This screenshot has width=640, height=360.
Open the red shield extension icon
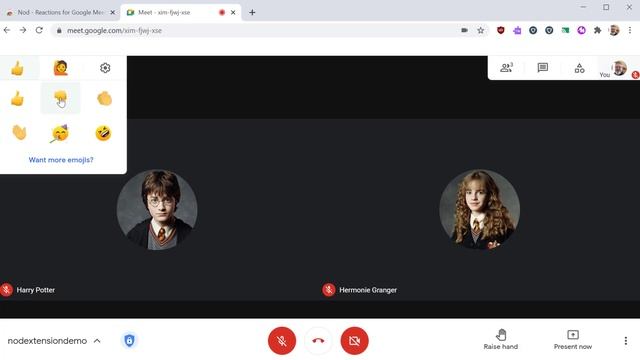click(501, 30)
